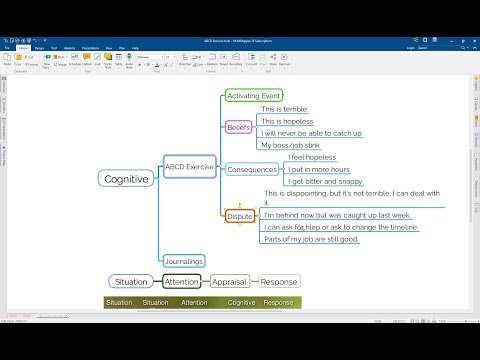Click the zoom slider in status bar

465,321
